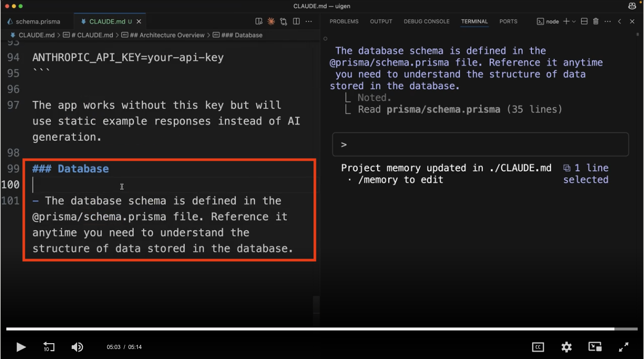
Task: Kill the terminal with the trash icon
Action: click(x=596, y=22)
